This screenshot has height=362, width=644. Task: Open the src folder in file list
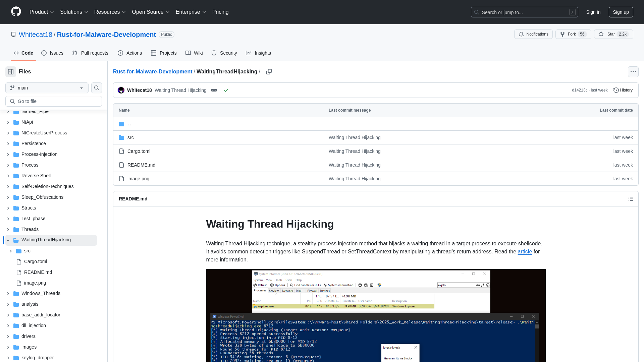point(130,137)
